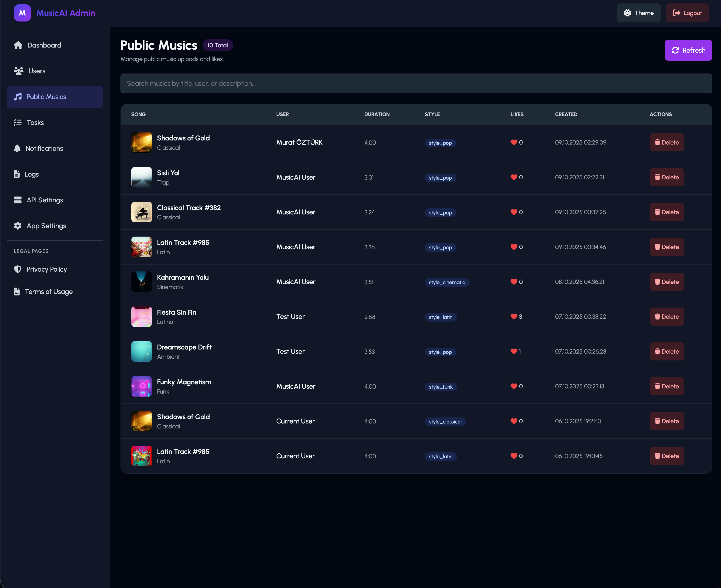
Task: Delete the Sisli Yol track
Action: [x=666, y=177]
